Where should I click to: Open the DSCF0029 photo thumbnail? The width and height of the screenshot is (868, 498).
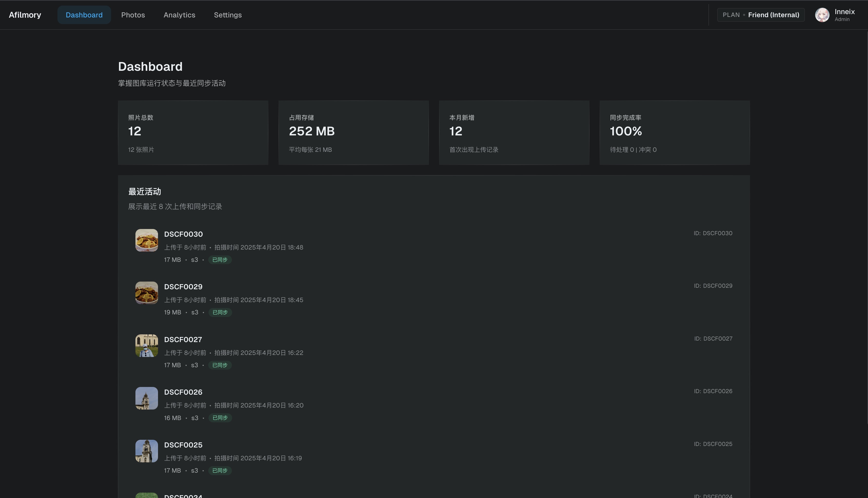point(146,293)
